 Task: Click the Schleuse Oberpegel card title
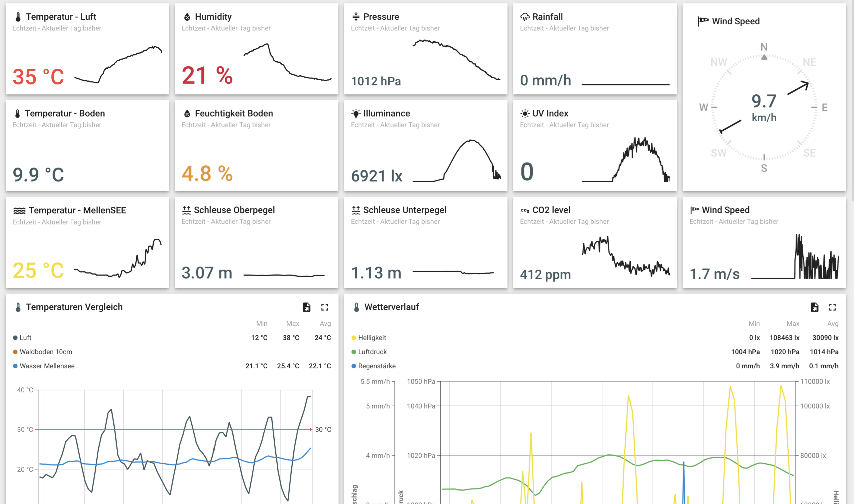coord(234,210)
